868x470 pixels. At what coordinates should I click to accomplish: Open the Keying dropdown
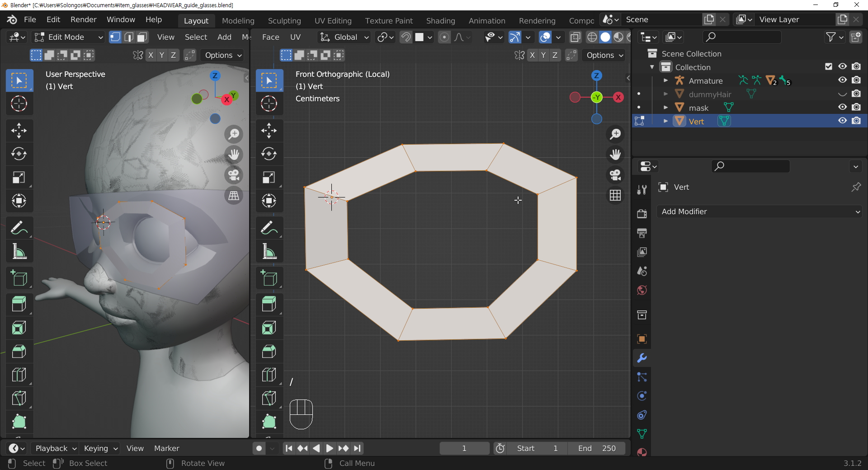(x=100, y=448)
